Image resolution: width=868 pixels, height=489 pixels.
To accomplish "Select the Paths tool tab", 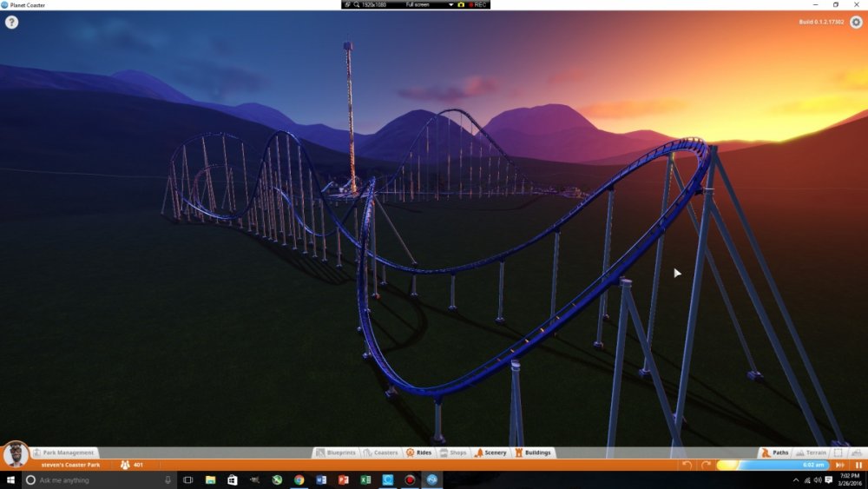I will (775, 453).
